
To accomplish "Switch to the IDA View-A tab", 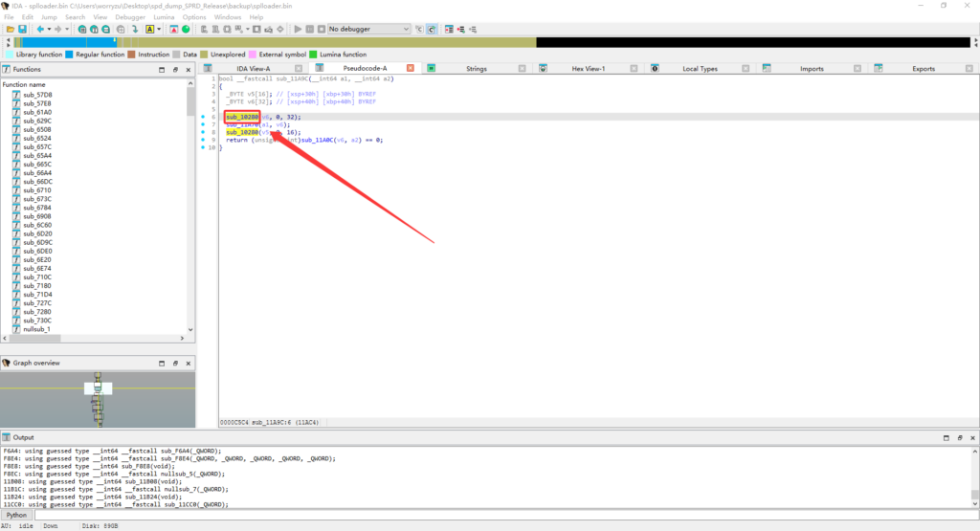I will click(x=253, y=69).
